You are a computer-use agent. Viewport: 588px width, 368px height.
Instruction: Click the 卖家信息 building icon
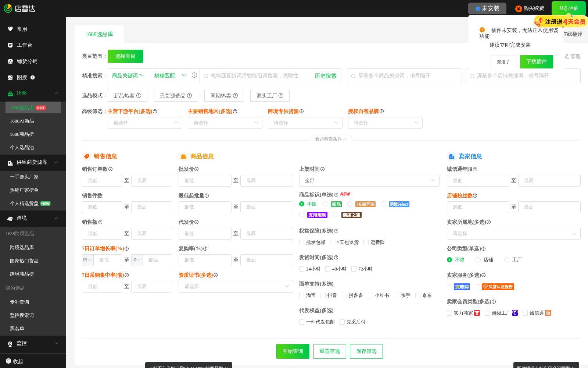(x=451, y=156)
